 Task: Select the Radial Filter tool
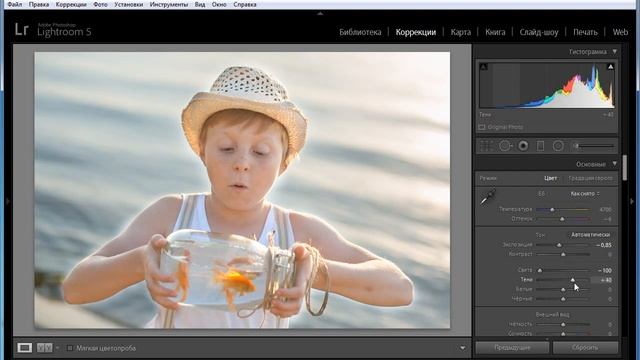coord(558,146)
